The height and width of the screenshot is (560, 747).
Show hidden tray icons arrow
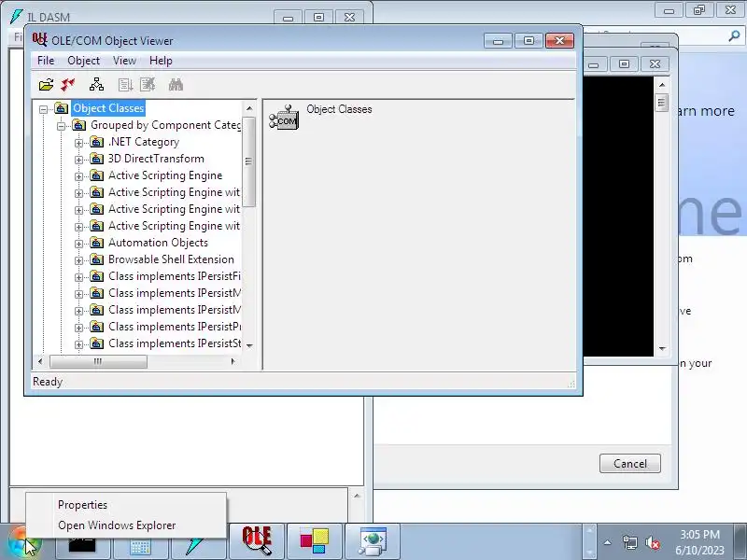pyautogui.click(x=608, y=542)
